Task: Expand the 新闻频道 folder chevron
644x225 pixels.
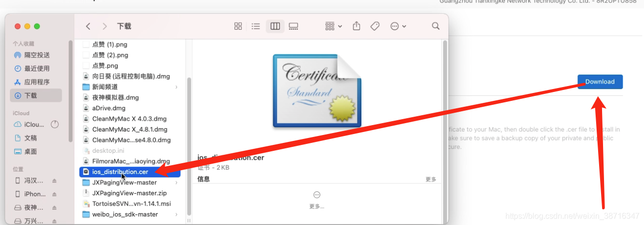Action: coord(177,87)
